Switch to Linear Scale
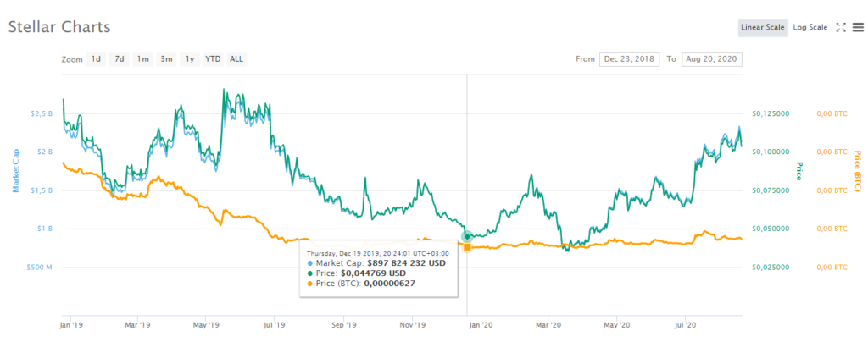This screenshot has width=868, height=342. [764, 28]
